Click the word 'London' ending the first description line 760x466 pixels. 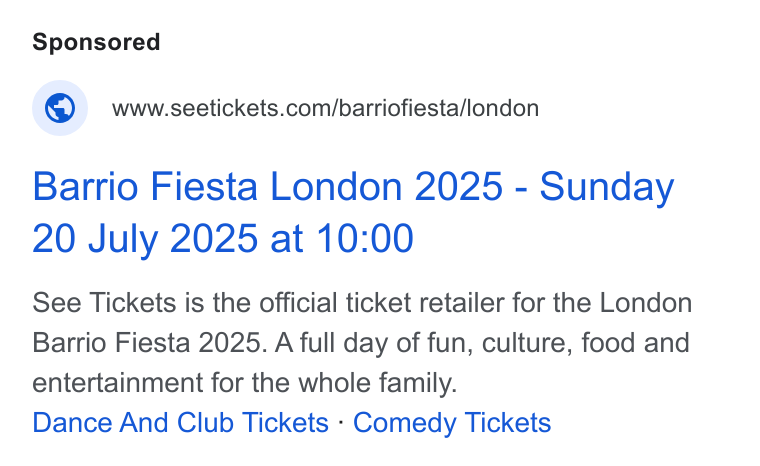point(646,303)
